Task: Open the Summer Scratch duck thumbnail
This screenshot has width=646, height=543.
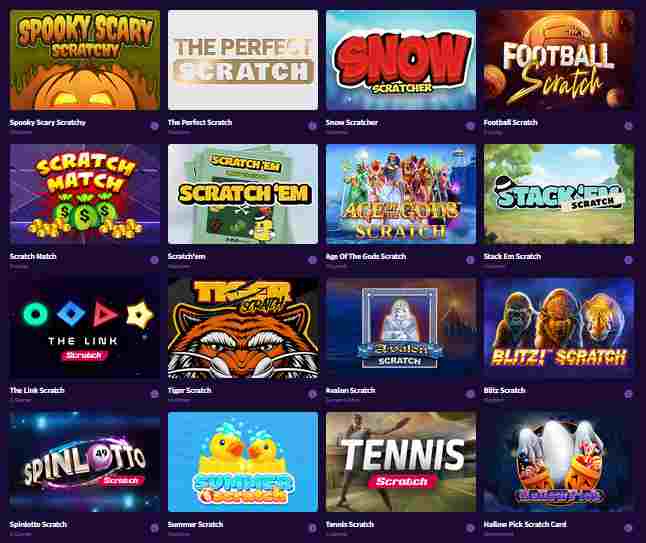Action: pos(243,462)
